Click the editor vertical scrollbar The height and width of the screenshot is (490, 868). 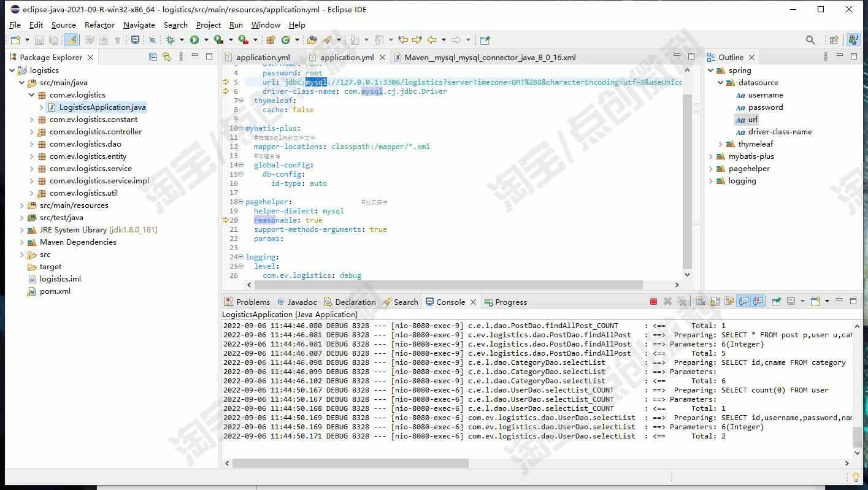click(687, 182)
